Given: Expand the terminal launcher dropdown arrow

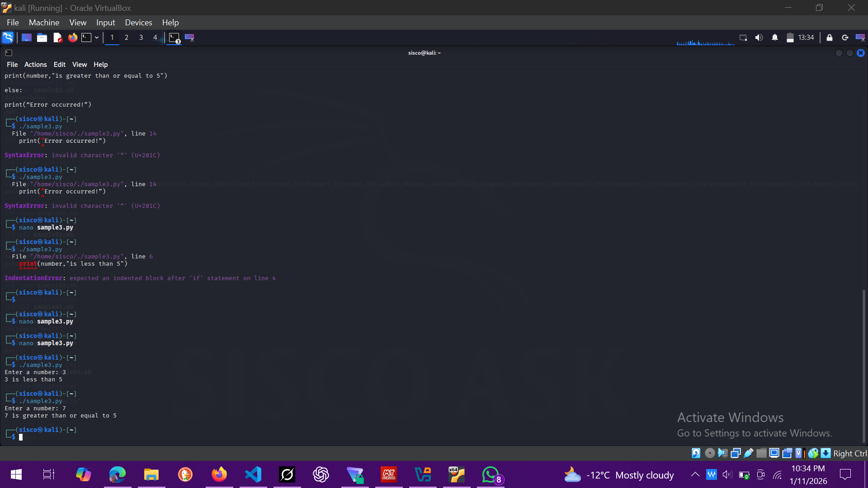Looking at the screenshot, I should coord(97,38).
